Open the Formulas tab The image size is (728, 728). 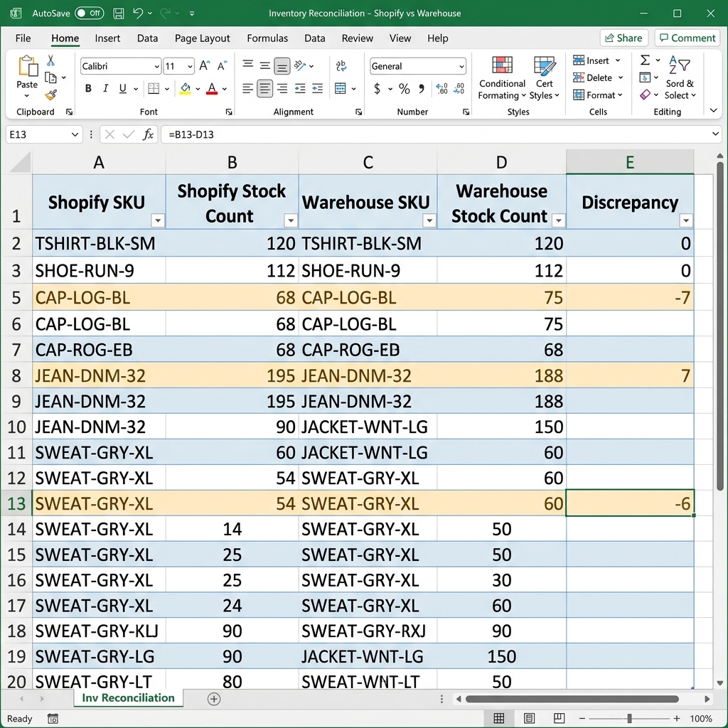point(267,38)
